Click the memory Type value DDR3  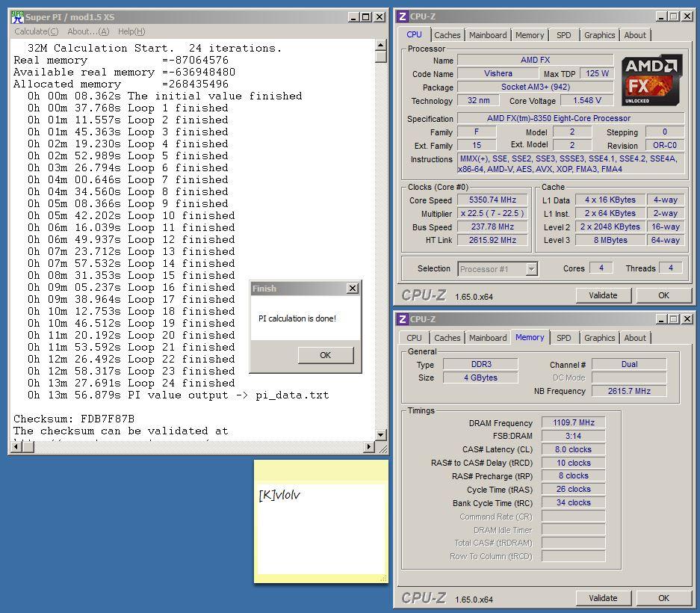point(481,364)
